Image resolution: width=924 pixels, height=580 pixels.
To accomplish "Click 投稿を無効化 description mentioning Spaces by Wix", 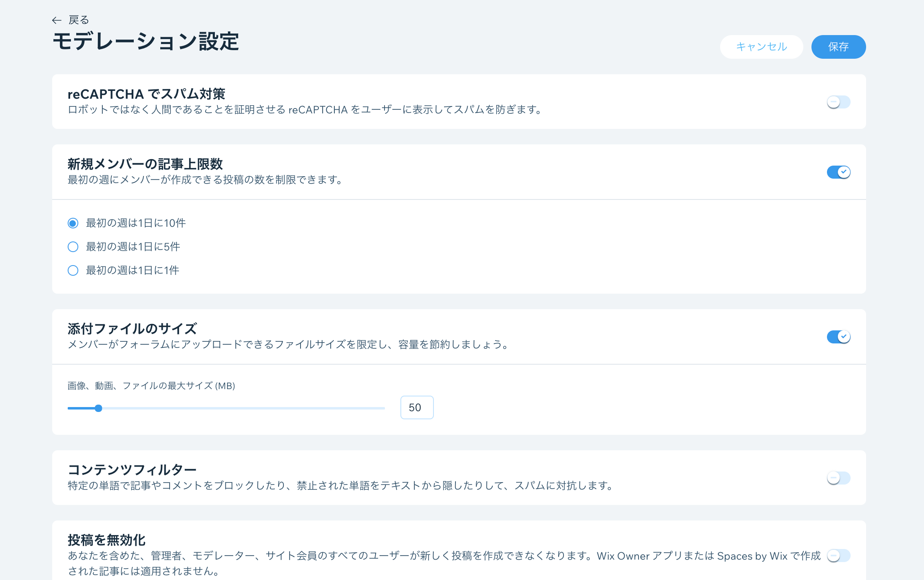I will [444, 563].
